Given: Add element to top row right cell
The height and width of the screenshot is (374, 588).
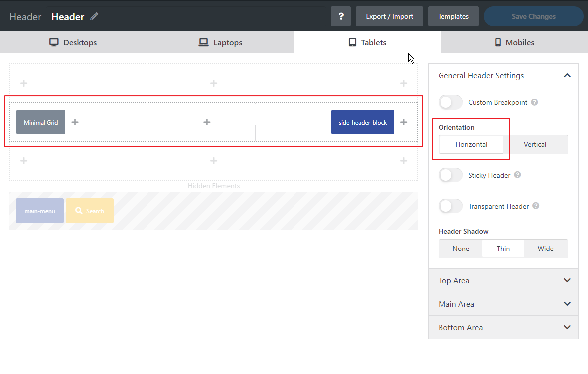Looking at the screenshot, I should [x=404, y=83].
